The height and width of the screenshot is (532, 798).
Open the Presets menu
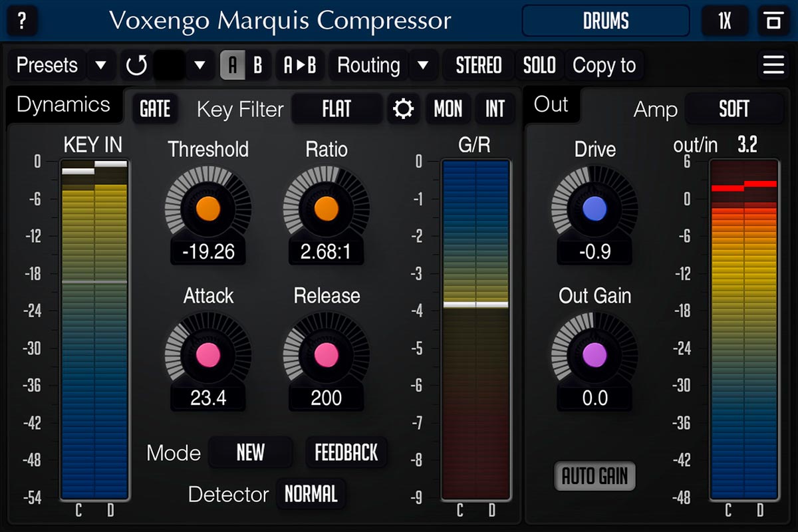pyautogui.click(x=47, y=66)
